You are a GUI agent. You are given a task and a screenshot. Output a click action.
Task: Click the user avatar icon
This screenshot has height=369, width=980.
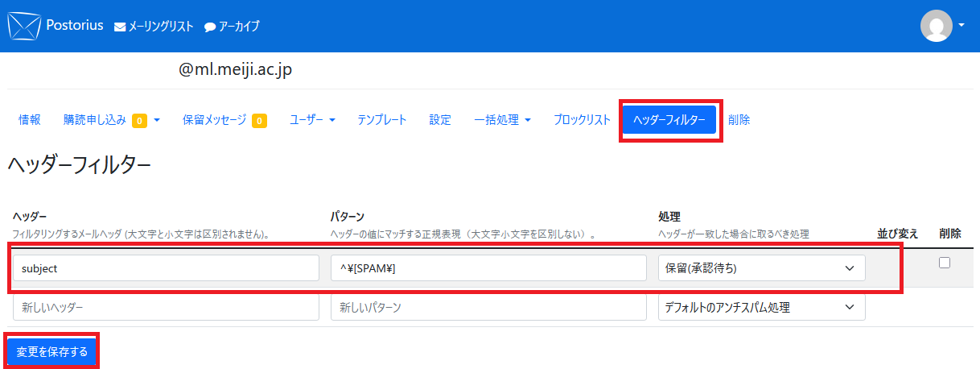936,26
